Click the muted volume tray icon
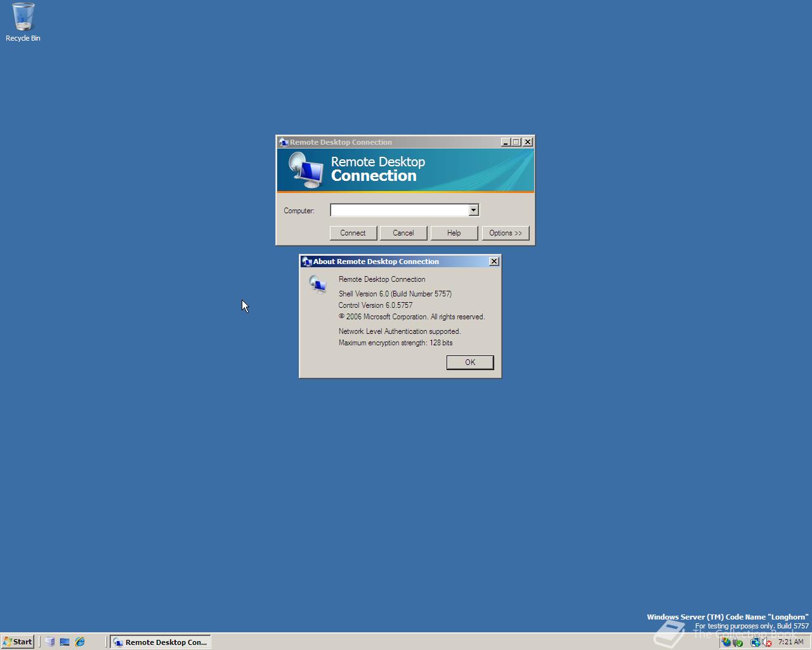The height and width of the screenshot is (650, 812). [766, 642]
